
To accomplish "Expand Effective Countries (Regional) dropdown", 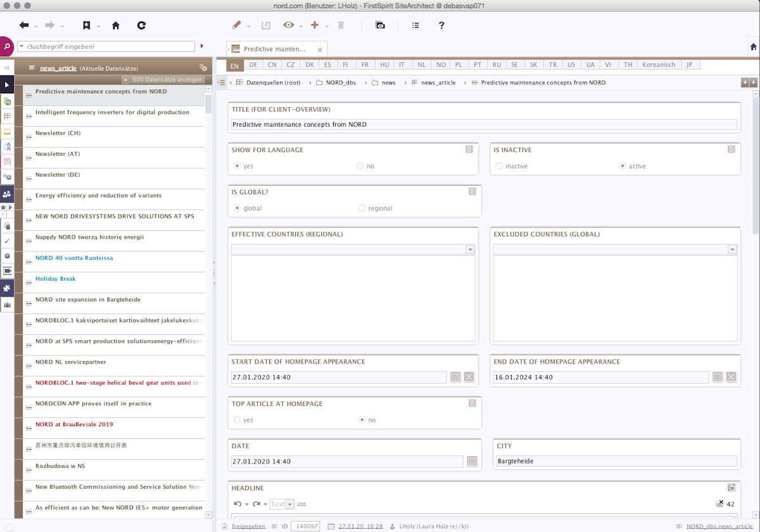I will [470, 250].
